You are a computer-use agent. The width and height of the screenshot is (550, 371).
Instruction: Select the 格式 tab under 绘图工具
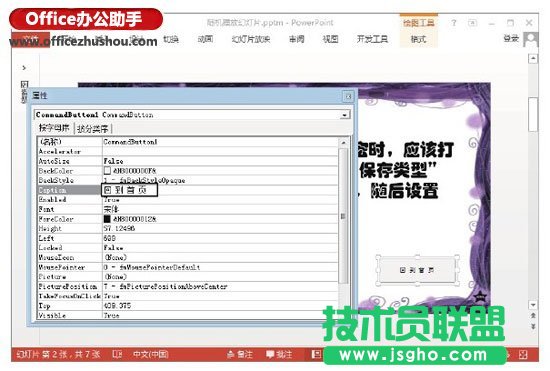[418, 39]
